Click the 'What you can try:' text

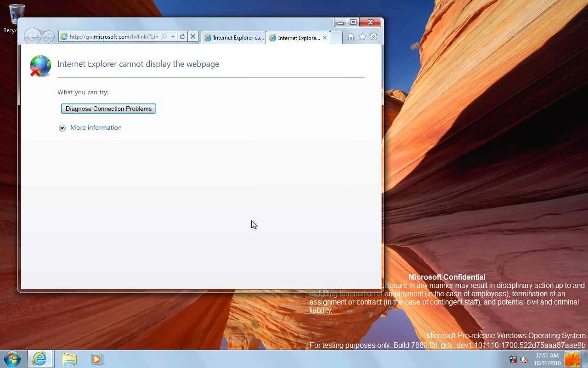click(x=83, y=92)
